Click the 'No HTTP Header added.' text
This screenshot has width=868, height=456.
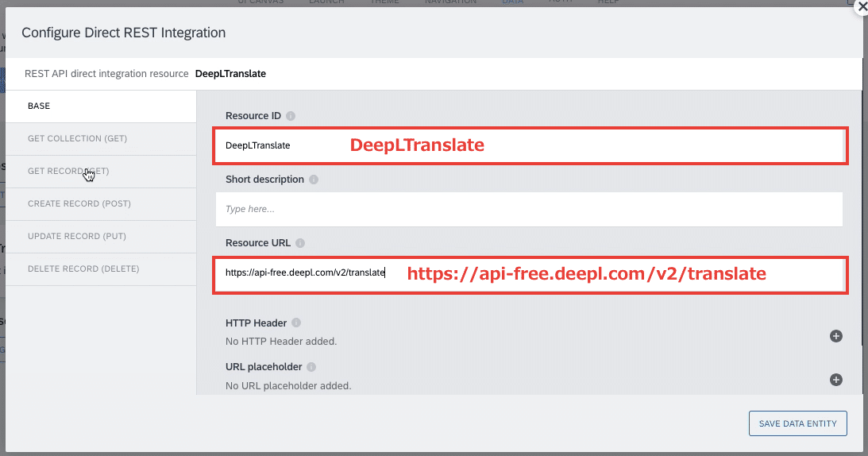point(280,342)
